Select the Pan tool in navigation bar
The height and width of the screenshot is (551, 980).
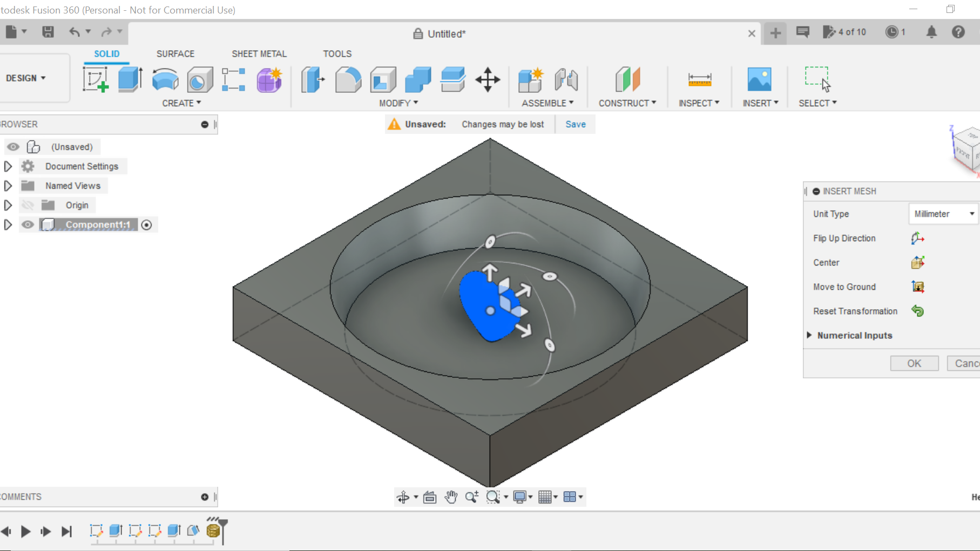(x=451, y=497)
